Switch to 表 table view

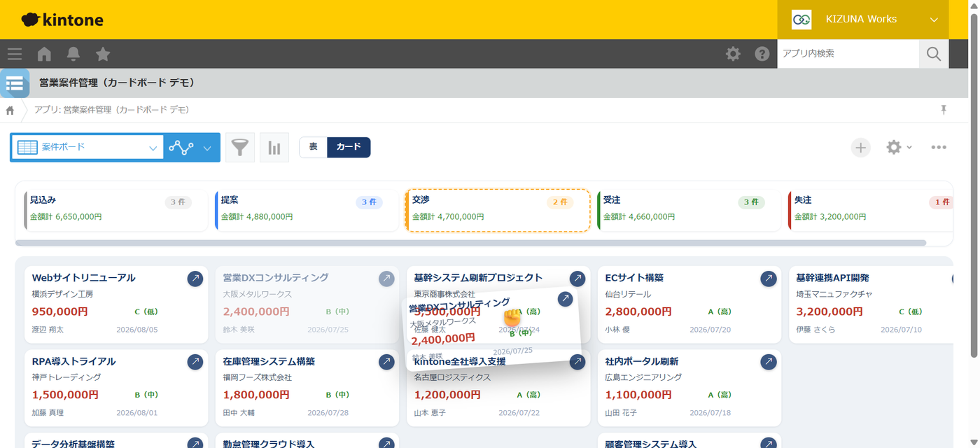pyautogui.click(x=314, y=147)
